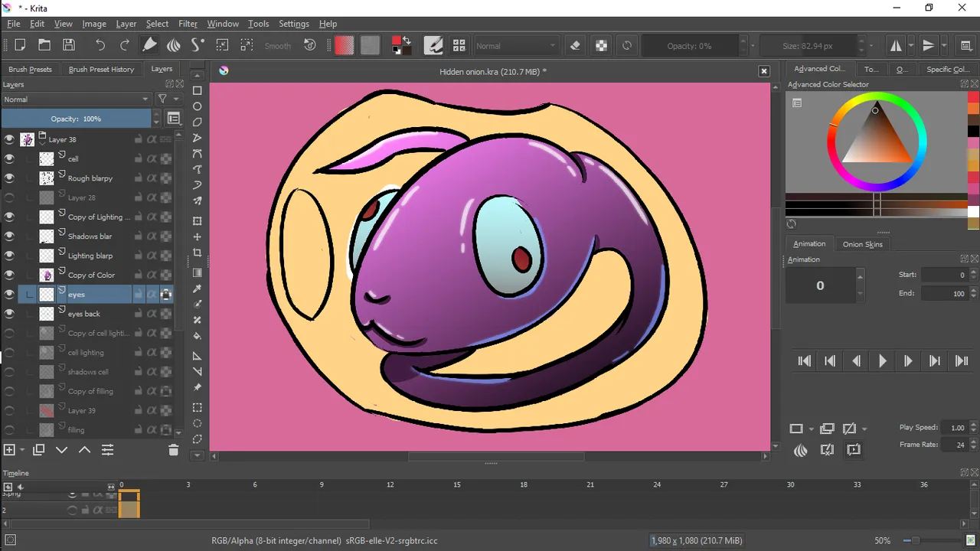Redo the last undone action
The image size is (980, 551).
[x=124, y=45]
